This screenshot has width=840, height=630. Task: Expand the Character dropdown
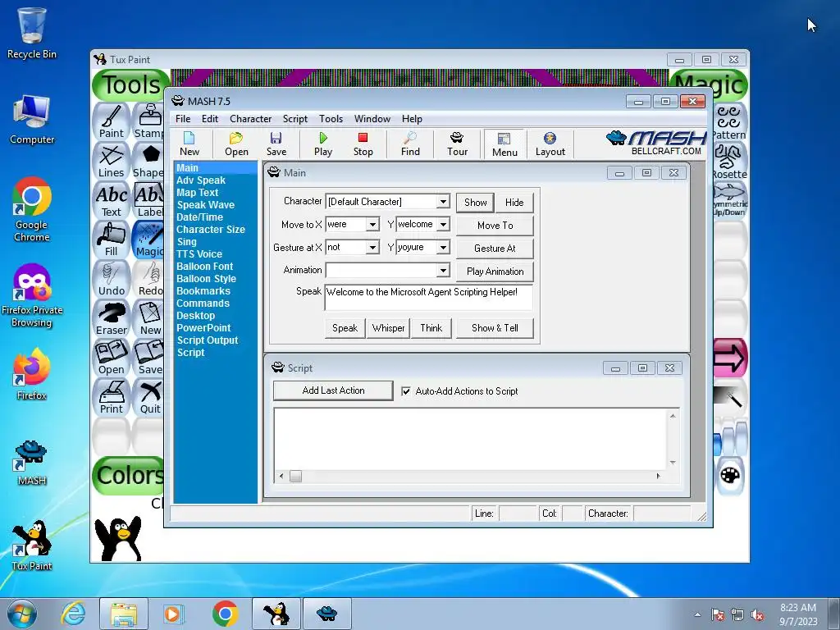click(443, 202)
